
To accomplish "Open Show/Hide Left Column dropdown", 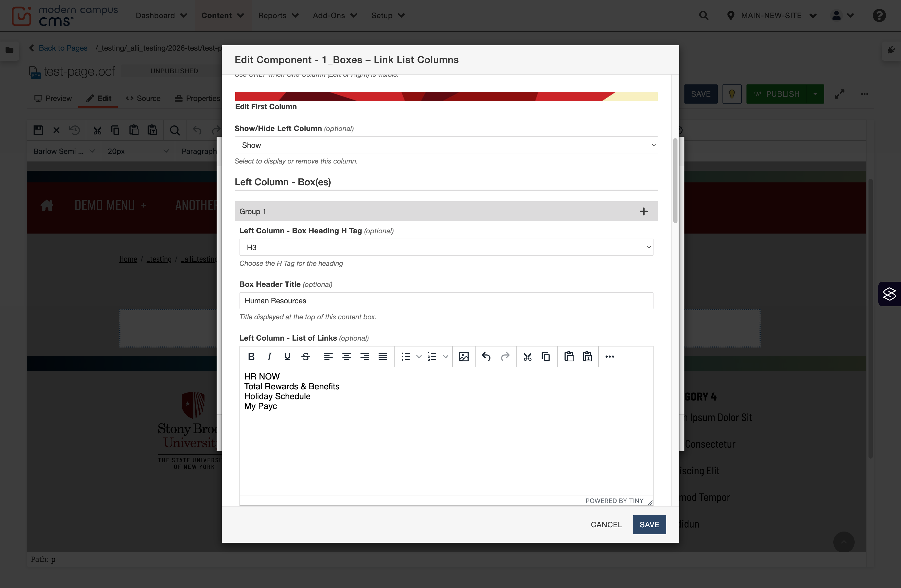I will point(446,145).
